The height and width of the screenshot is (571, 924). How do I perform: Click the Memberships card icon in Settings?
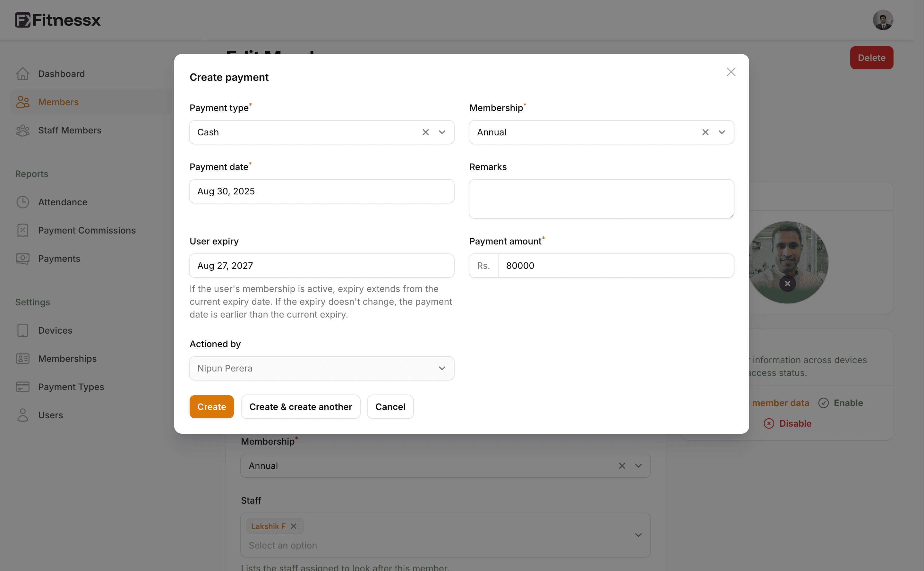pos(23,358)
